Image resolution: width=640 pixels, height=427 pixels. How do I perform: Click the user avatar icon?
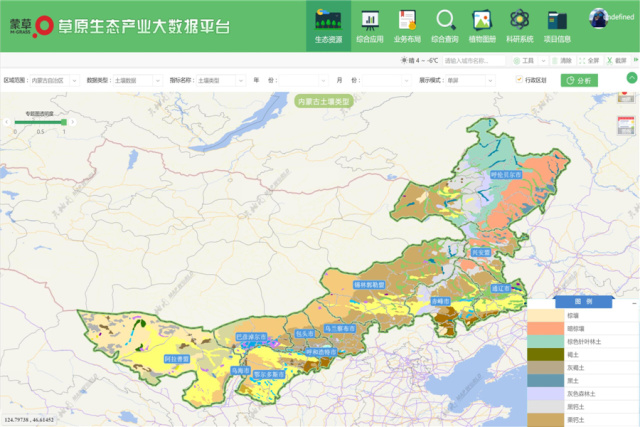pos(600,16)
